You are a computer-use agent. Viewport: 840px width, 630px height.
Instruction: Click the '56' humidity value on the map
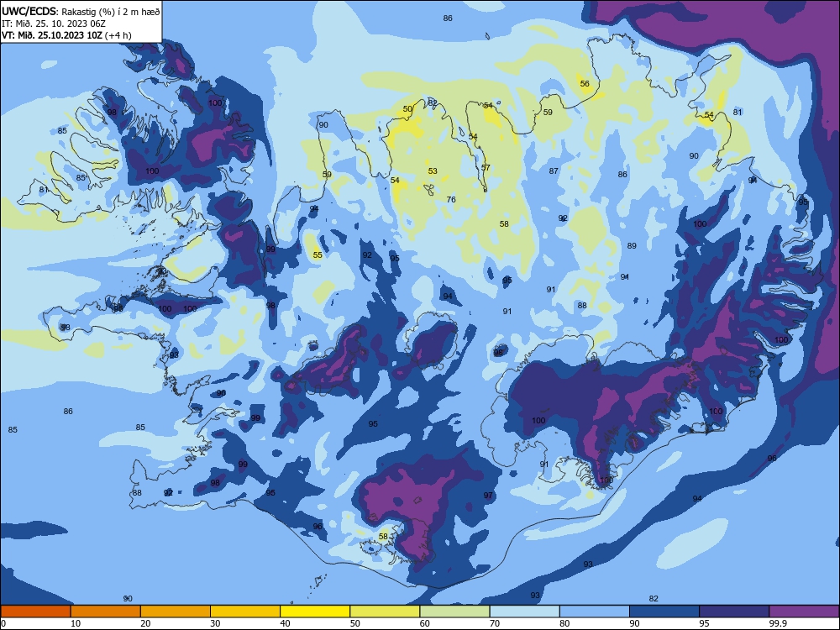pos(585,83)
